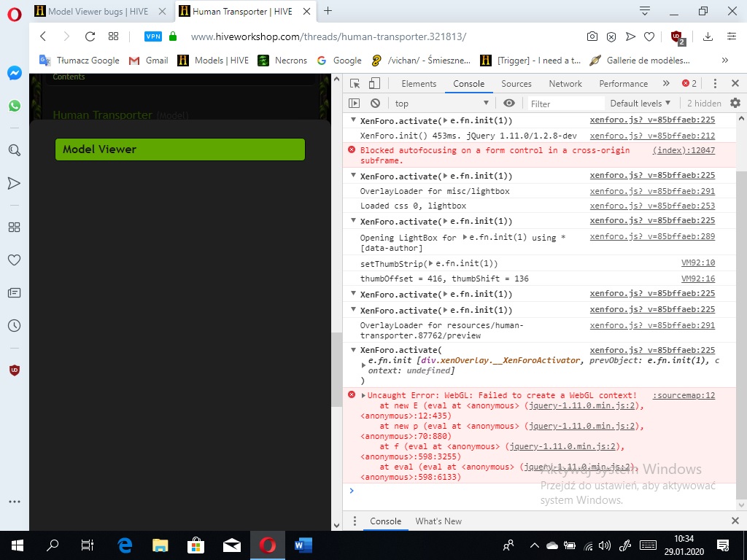Open Default levels dropdown
Viewport: 747px width, 560px height.
click(x=640, y=103)
